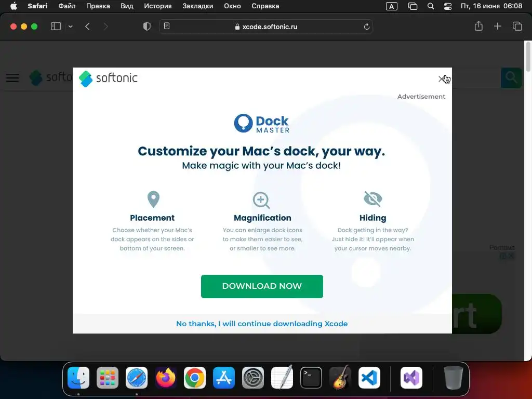The height and width of the screenshot is (399, 532).
Task: Open Launchpad from the Dock
Action: pos(108,378)
